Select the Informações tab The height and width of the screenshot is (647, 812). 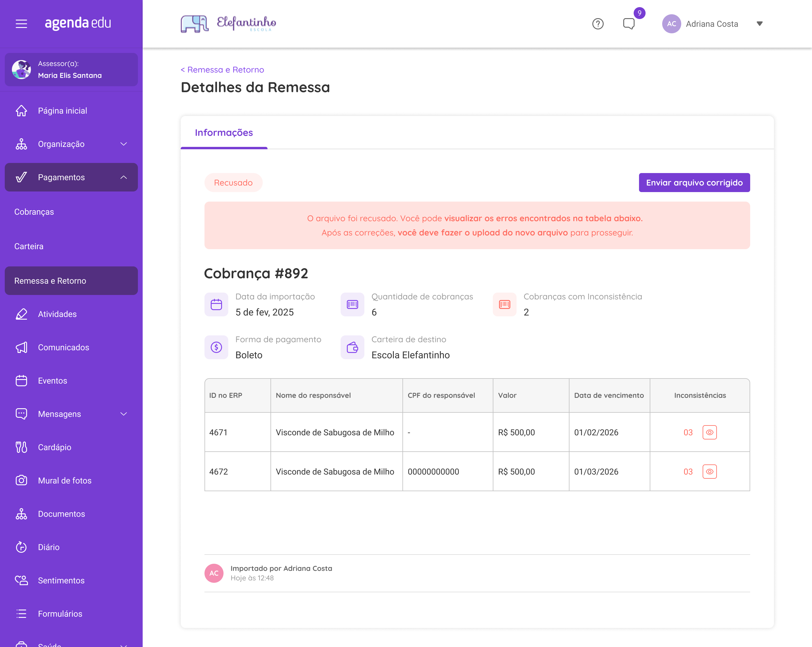tap(224, 133)
